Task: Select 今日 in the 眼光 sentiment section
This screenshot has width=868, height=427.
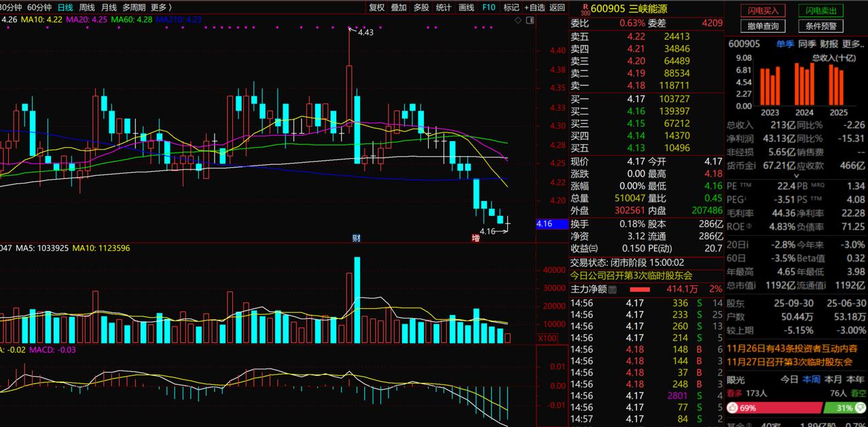Action: pos(789,379)
